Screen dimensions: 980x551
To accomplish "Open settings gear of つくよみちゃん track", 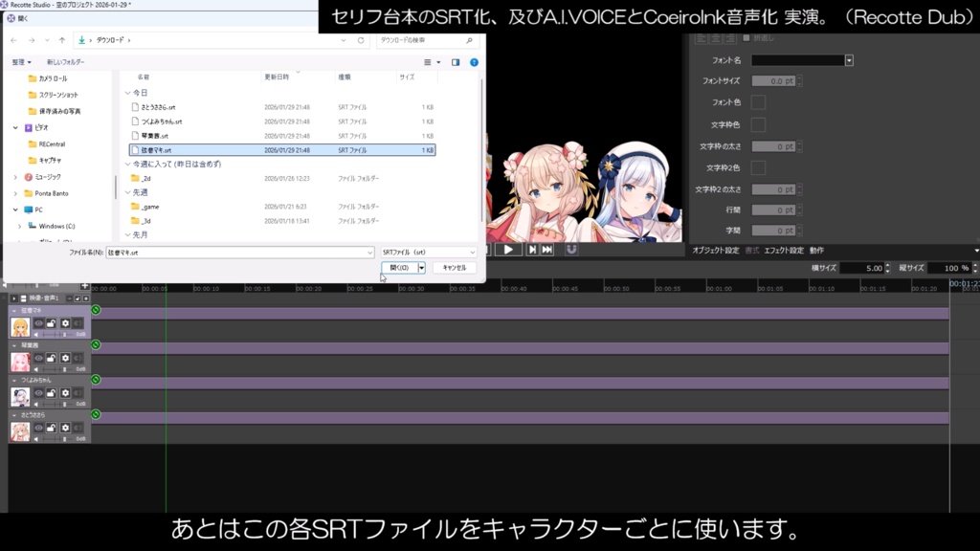I will point(65,393).
